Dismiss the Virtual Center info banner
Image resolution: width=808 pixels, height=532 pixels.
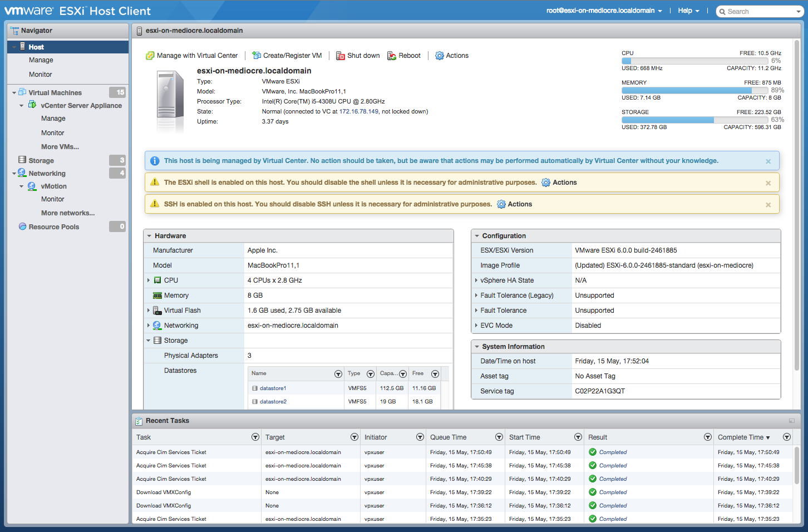pyautogui.click(x=768, y=161)
